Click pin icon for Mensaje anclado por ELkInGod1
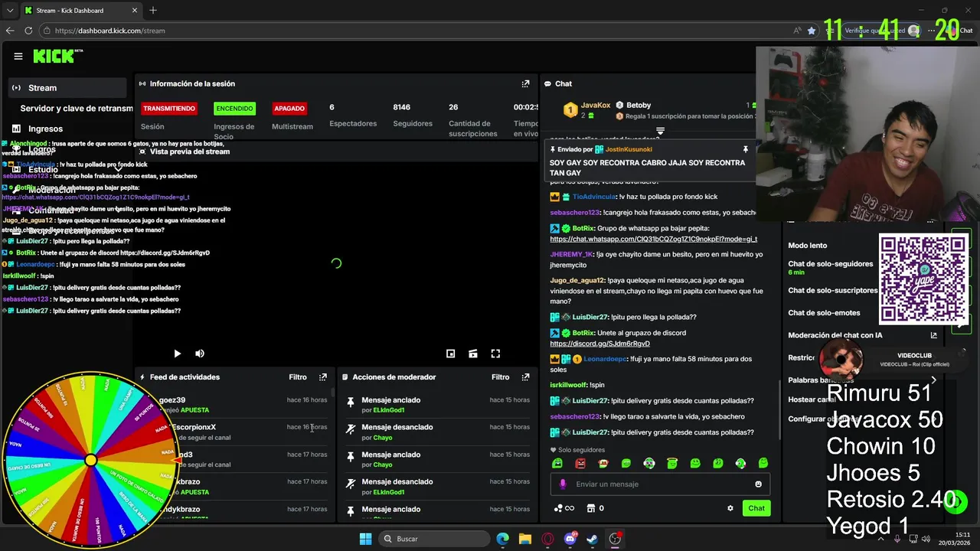980x551 pixels. click(351, 401)
